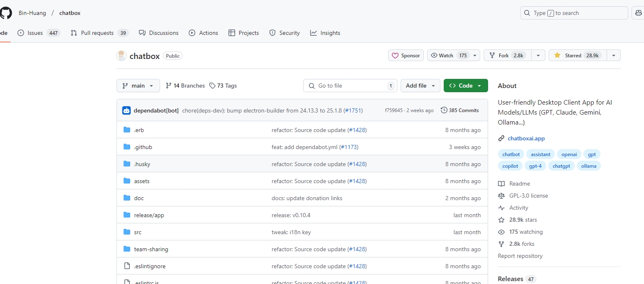Image resolution: width=644 pixels, height=284 pixels.
Task: Expand the fork options arrow next to Fork
Action: (x=538, y=55)
